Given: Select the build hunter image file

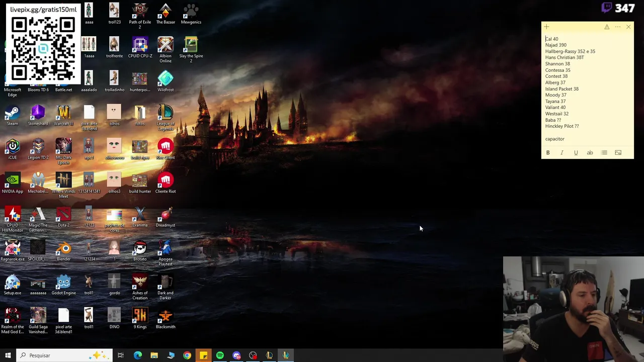Looking at the screenshot, I should pos(140,183).
